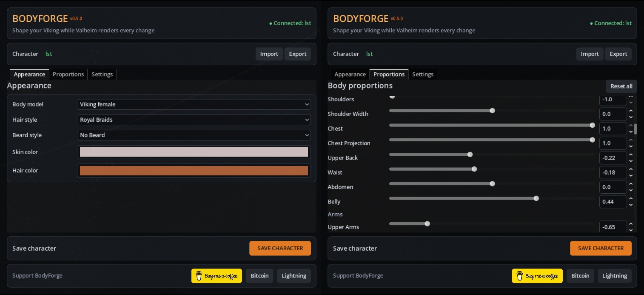This screenshot has width=644, height=295.
Task: Select Proportions tab in right window
Action: (389, 74)
